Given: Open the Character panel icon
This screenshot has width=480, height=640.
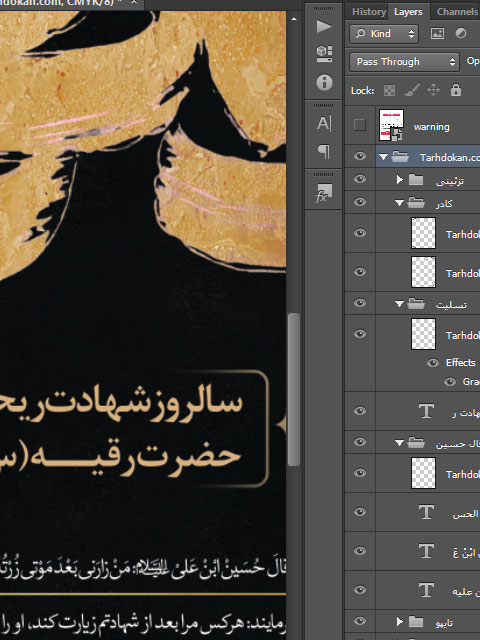Looking at the screenshot, I should [x=324, y=123].
